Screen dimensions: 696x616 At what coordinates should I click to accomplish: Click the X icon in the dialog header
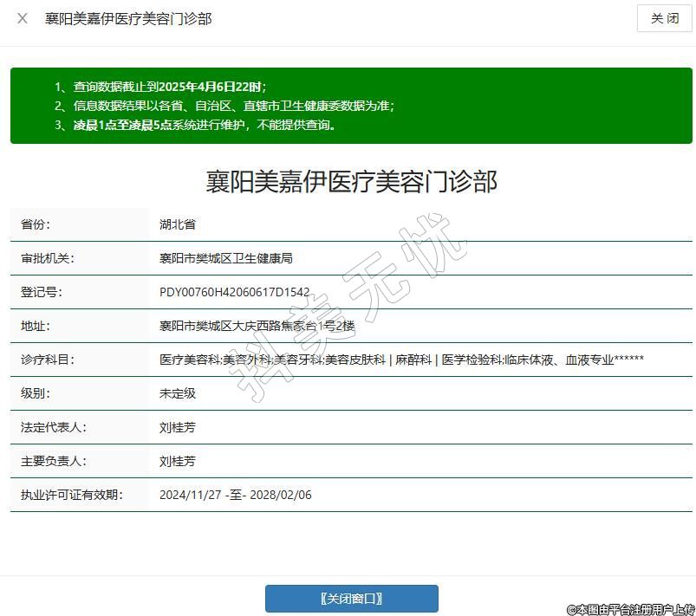click(23, 18)
